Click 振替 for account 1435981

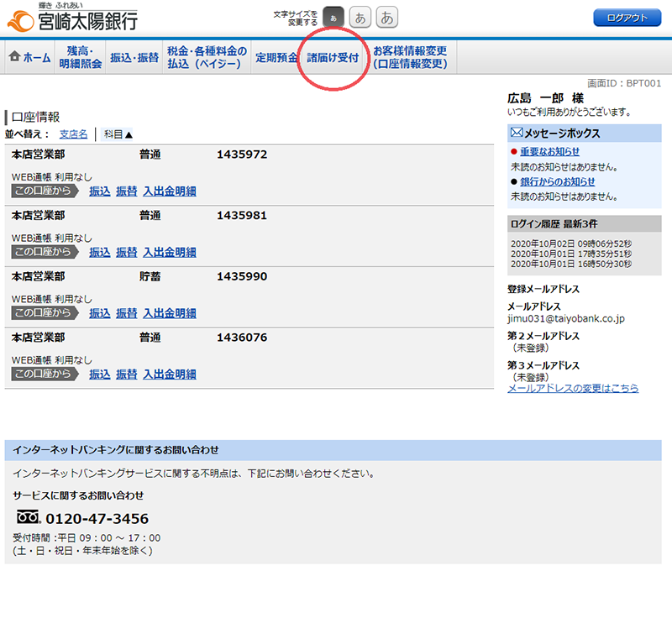126,252
